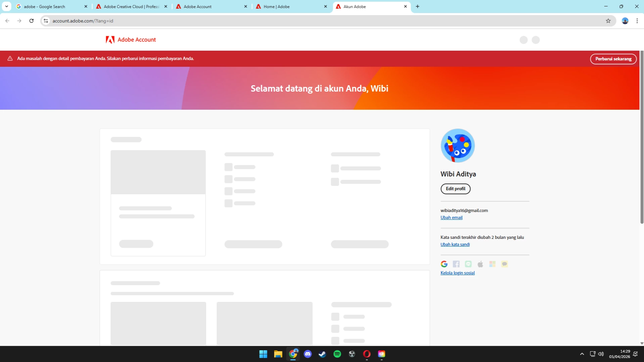
Task: Switch to adobe - Google Search tab
Action: tap(52, 6)
